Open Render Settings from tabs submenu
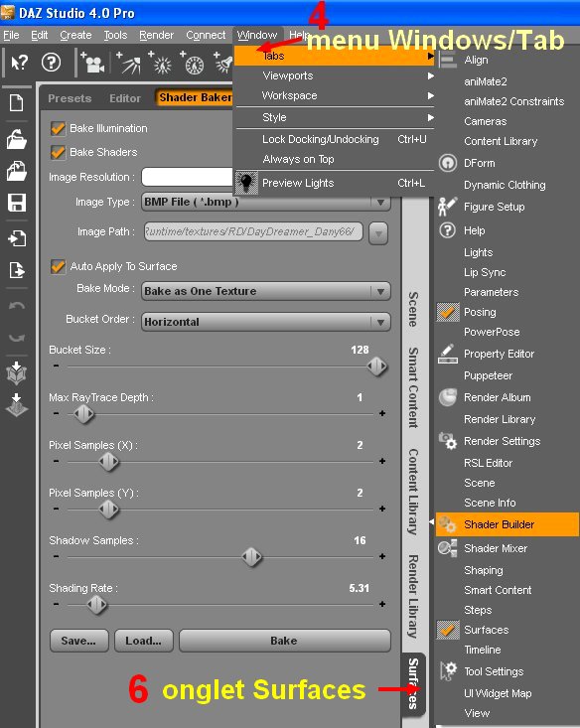This screenshot has width=580, height=728. [x=502, y=441]
